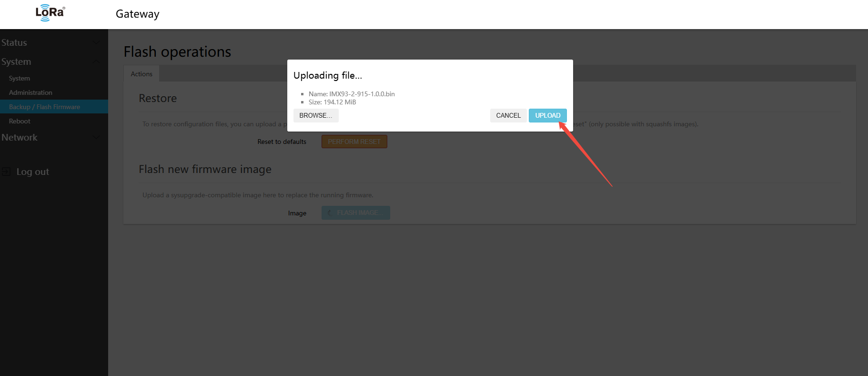
Task: Select the System submenu item
Action: [20, 78]
